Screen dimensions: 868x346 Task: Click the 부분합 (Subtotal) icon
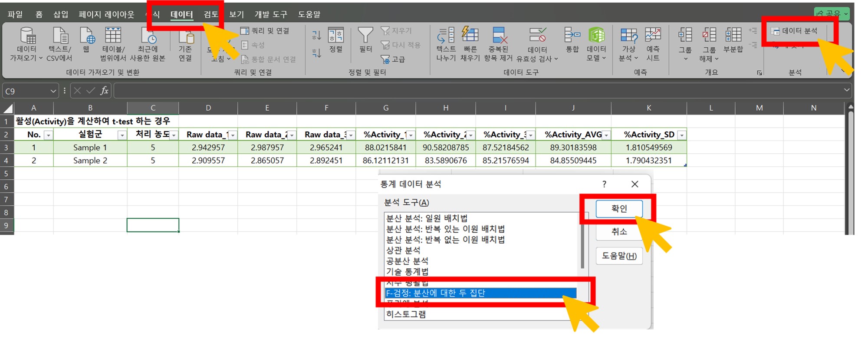(x=733, y=40)
